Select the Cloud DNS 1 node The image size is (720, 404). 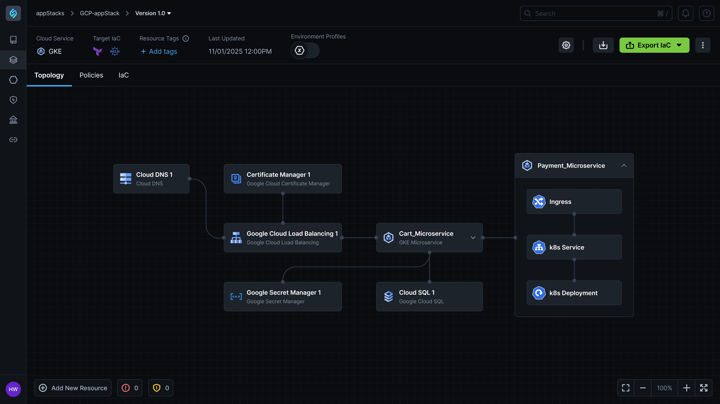pos(151,179)
